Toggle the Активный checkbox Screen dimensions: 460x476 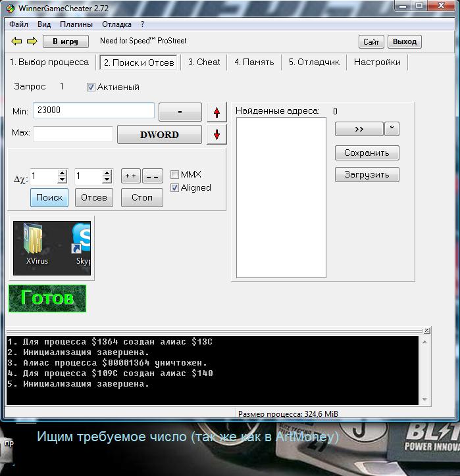click(91, 87)
